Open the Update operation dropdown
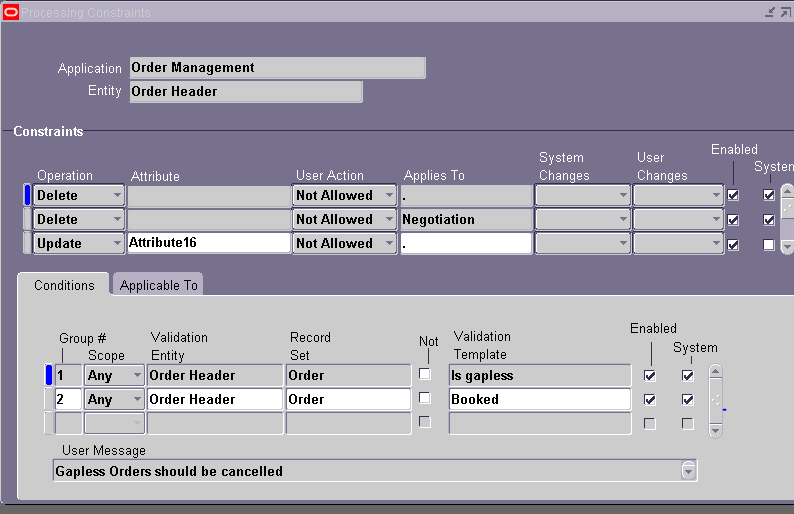 click(78, 243)
